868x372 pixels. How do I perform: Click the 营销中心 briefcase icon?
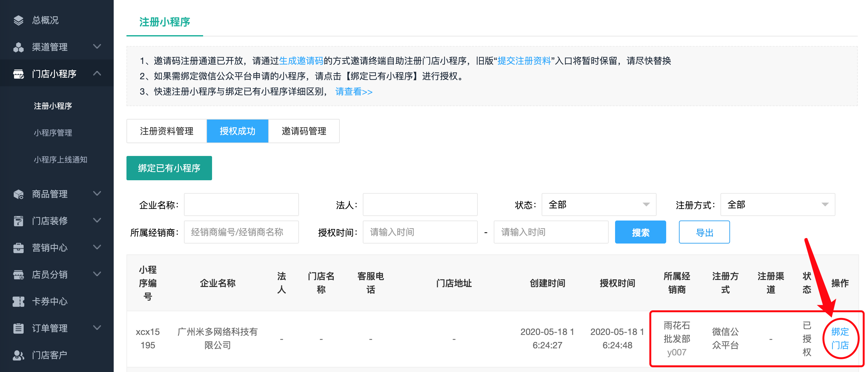coord(18,248)
